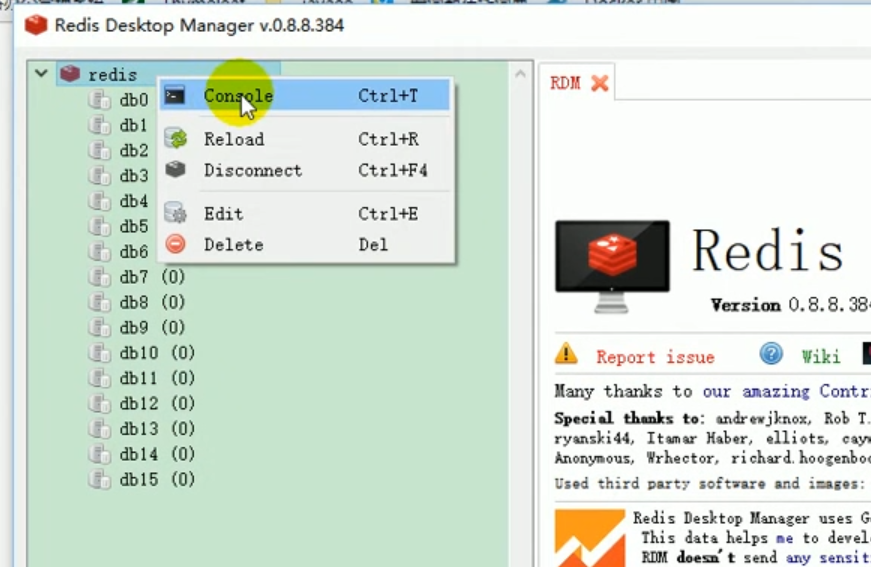Click the db9 database icon
Viewport: 871px width, 567px height.
click(100, 328)
